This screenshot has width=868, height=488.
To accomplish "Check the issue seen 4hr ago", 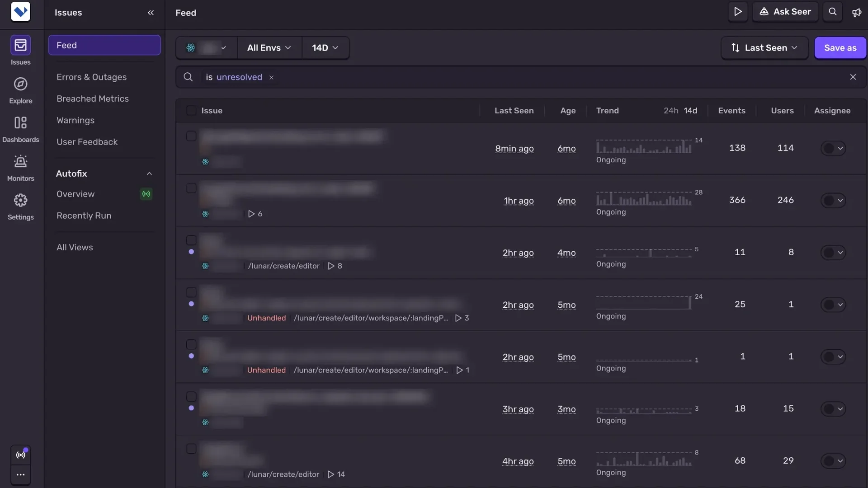I will [x=191, y=449].
